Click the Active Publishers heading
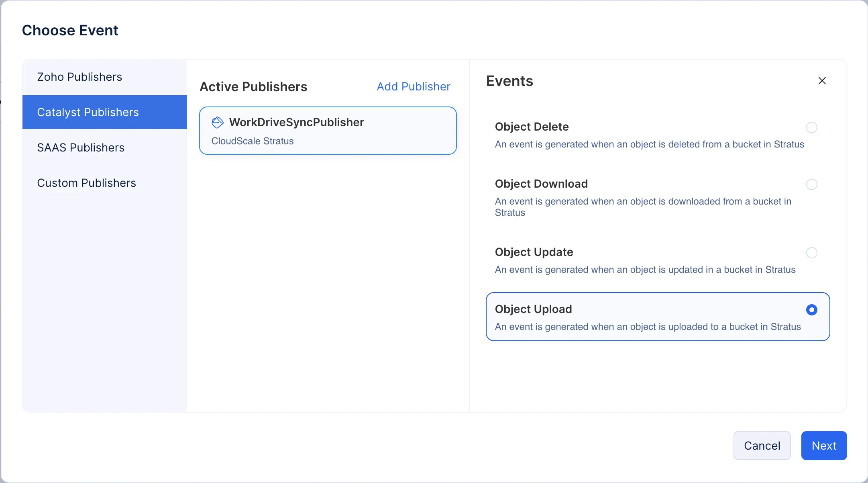Screen dimensions: 868x483 point(253,86)
